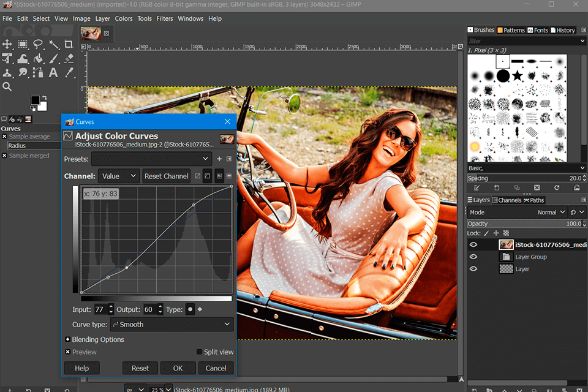Select the Bucket Fill tool
588x392 pixels.
coord(38,59)
